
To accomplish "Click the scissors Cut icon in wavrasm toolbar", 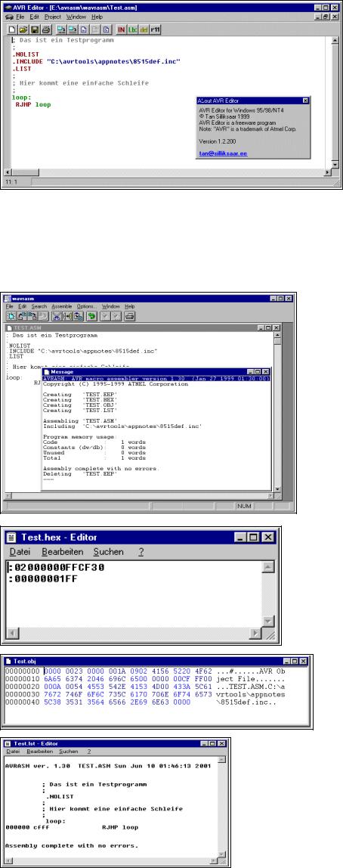I will (56, 316).
